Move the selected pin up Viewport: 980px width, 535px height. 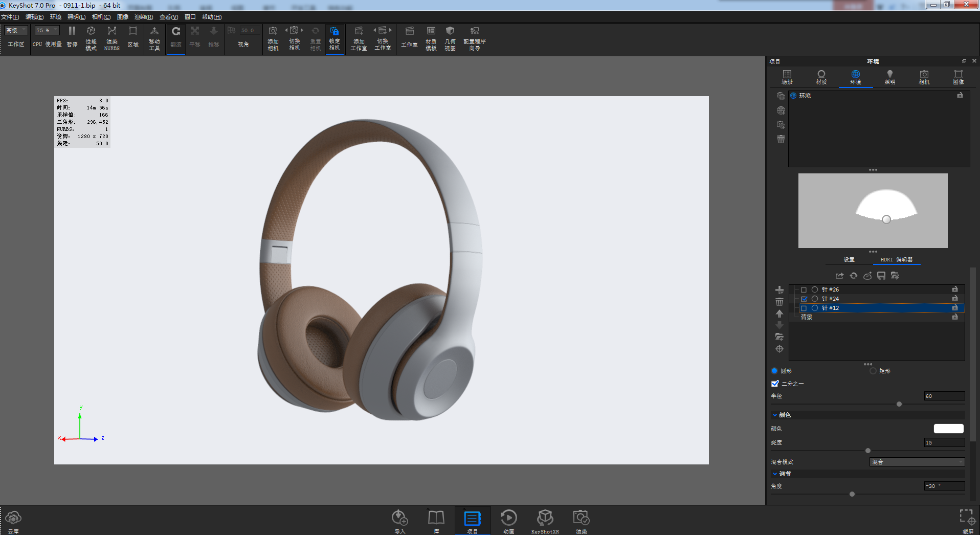click(779, 314)
